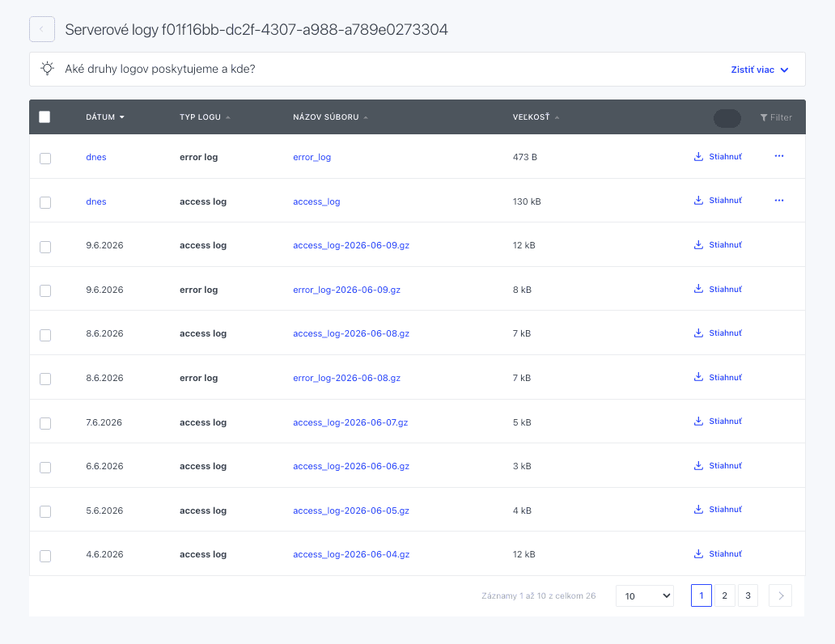Check the access_log-2026-06-05.gz row
This screenshot has width=835, height=644.
tap(45, 511)
